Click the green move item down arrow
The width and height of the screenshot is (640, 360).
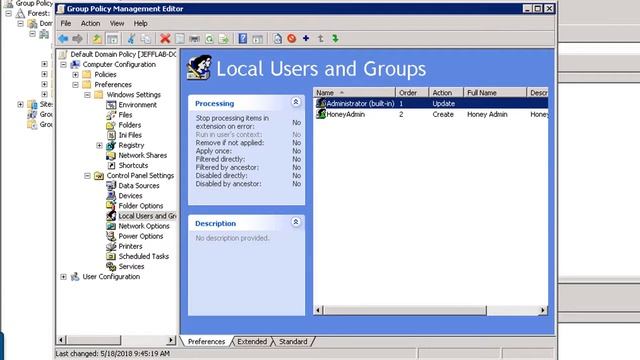pos(335,38)
